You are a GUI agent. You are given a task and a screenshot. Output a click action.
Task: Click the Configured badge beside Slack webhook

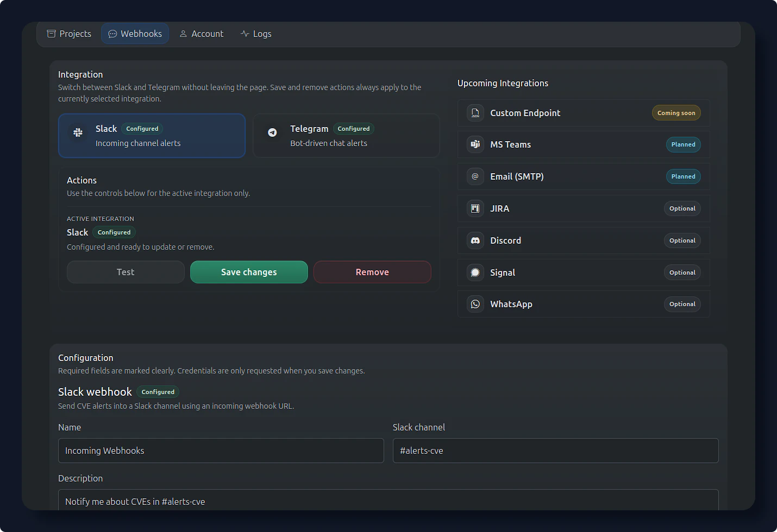click(158, 392)
